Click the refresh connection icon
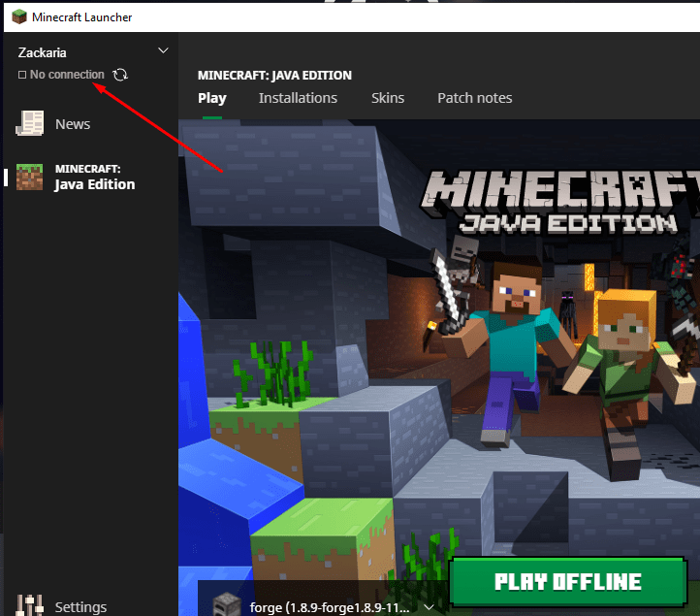Image resolution: width=700 pixels, height=616 pixels. click(x=120, y=75)
